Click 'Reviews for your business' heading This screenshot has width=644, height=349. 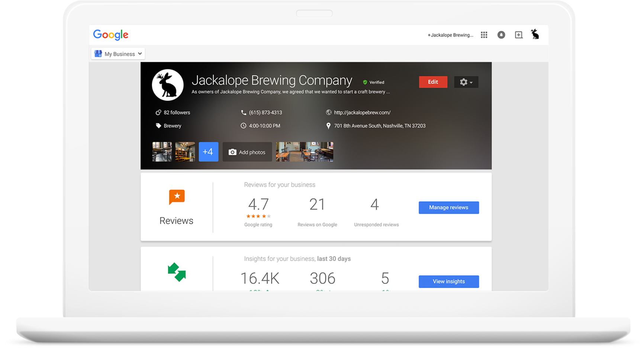(280, 185)
